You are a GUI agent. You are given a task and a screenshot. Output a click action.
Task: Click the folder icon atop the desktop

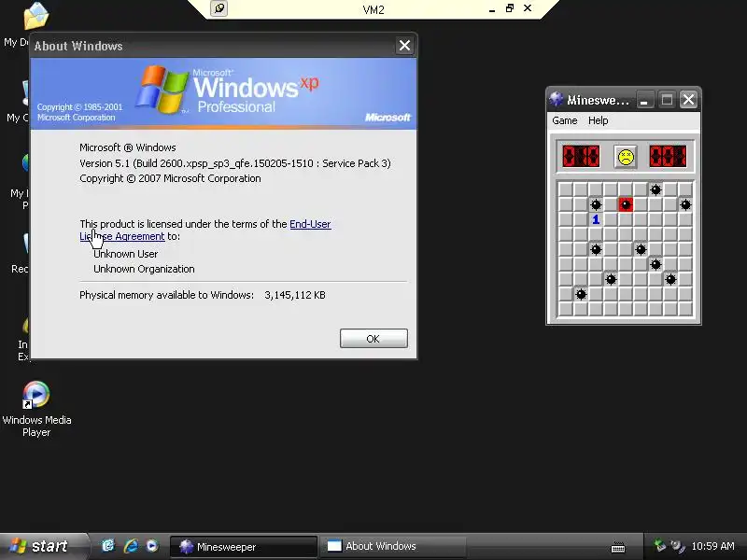click(35, 16)
